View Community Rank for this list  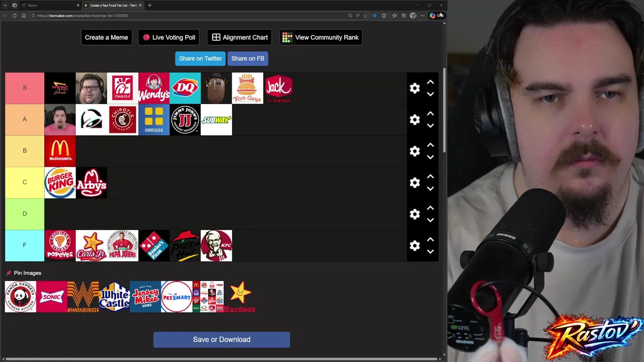320,37
